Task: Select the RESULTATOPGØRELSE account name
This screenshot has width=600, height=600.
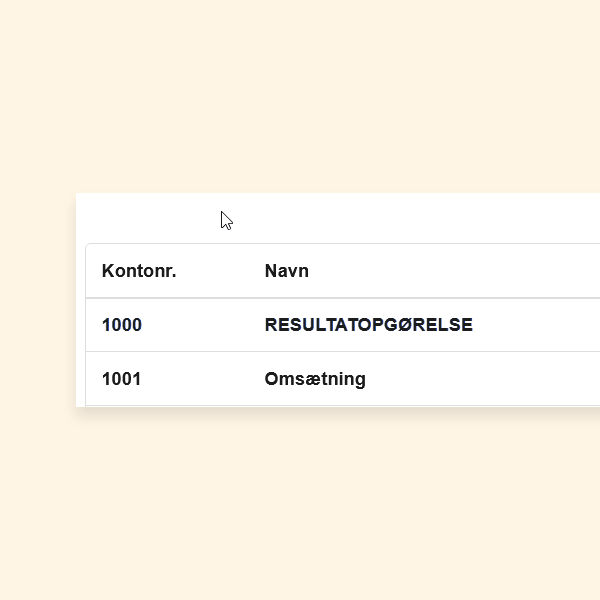Action: click(x=368, y=325)
